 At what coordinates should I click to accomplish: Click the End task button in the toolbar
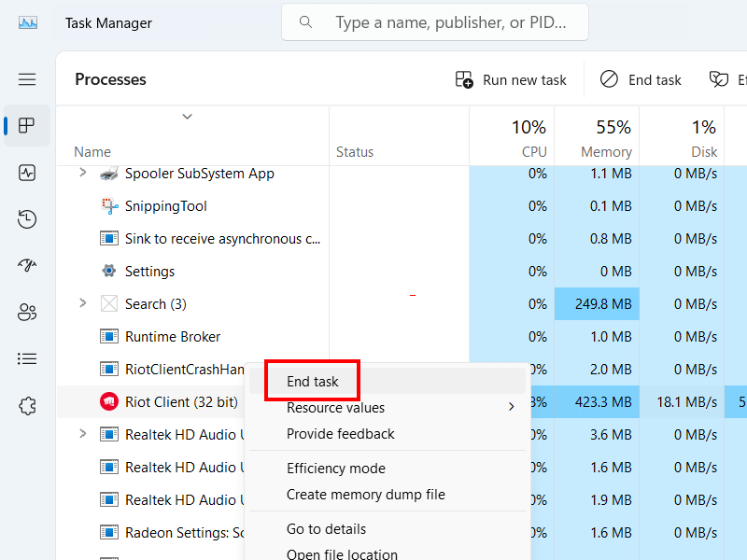coord(641,79)
